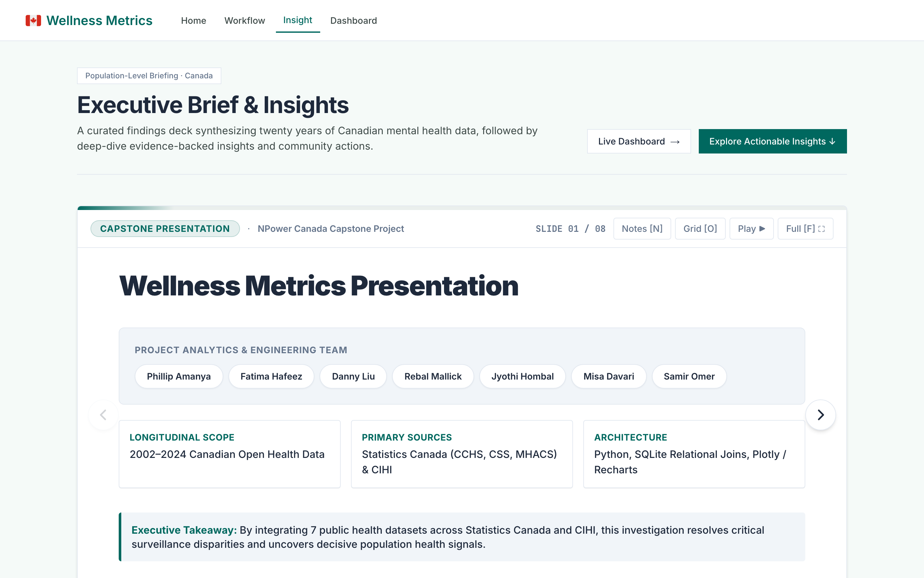This screenshot has width=924, height=578.
Task: Go to next slide with right chevron
Action: click(x=820, y=415)
